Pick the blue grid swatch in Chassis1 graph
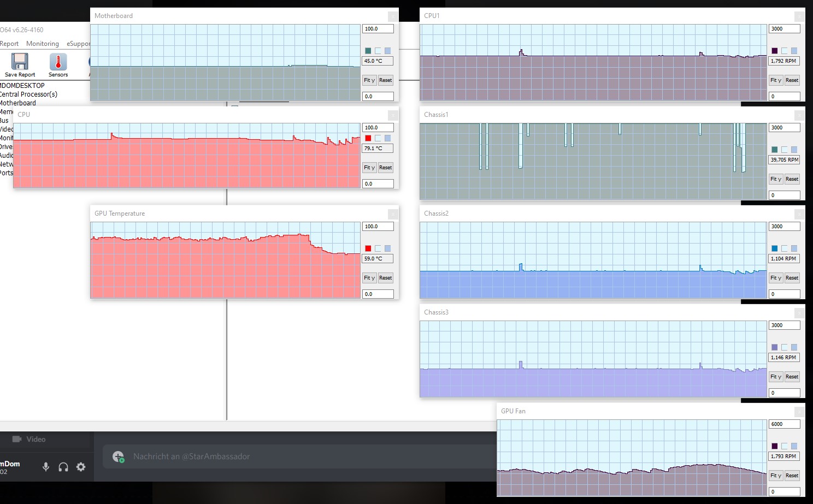Screen dimensions: 813x504 click(x=794, y=150)
